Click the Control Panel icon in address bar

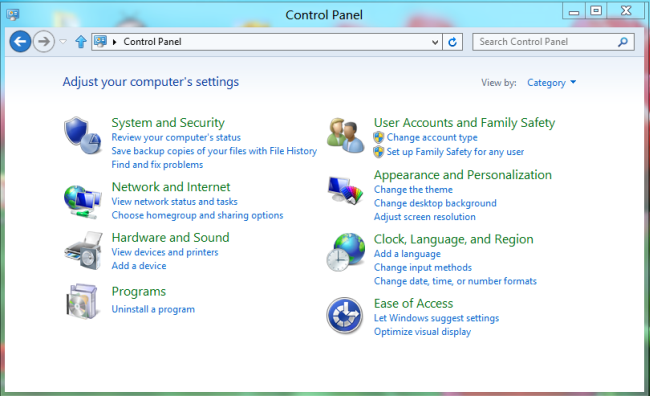point(100,41)
